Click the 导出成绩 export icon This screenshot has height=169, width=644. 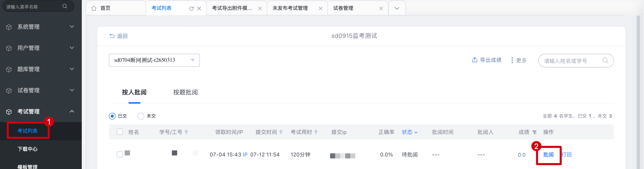[x=474, y=60]
